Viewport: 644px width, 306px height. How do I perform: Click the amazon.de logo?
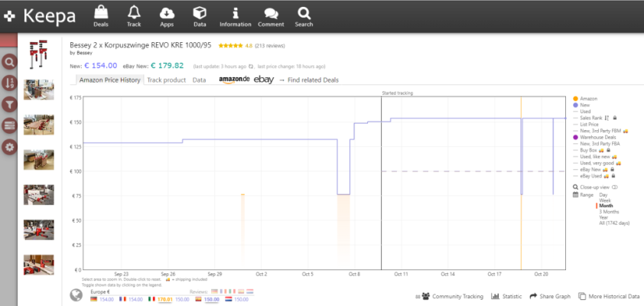tap(234, 80)
